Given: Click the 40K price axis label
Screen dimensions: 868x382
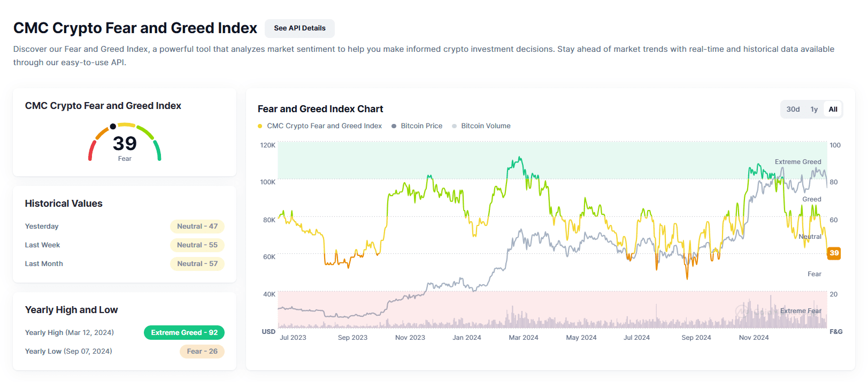Looking at the screenshot, I should pyautogui.click(x=270, y=294).
